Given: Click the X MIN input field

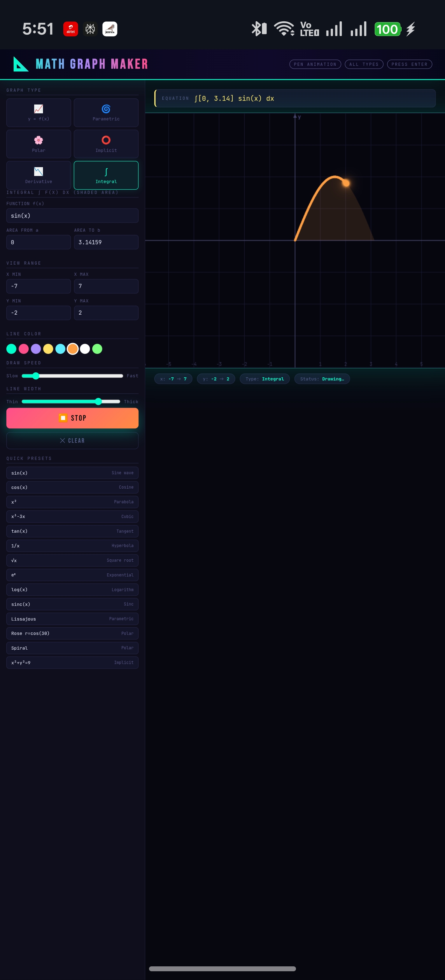Looking at the screenshot, I should pyautogui.click(x=38, y=286).
